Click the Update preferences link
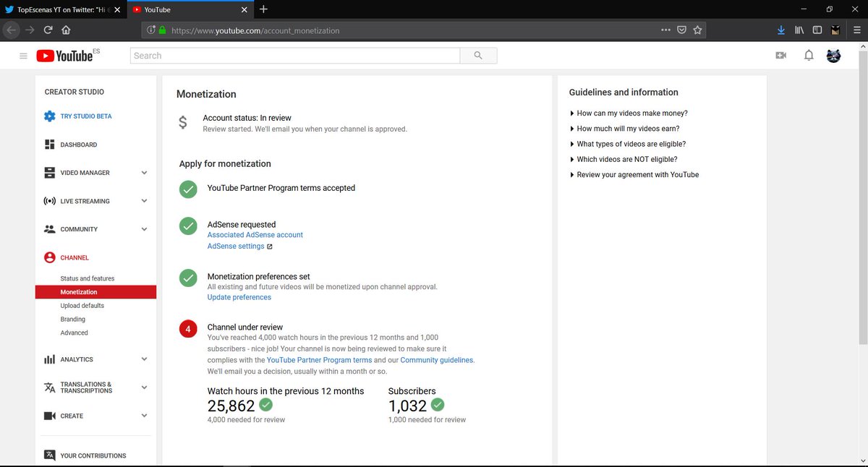Screen dimensions: 868x467 point(239,297)
